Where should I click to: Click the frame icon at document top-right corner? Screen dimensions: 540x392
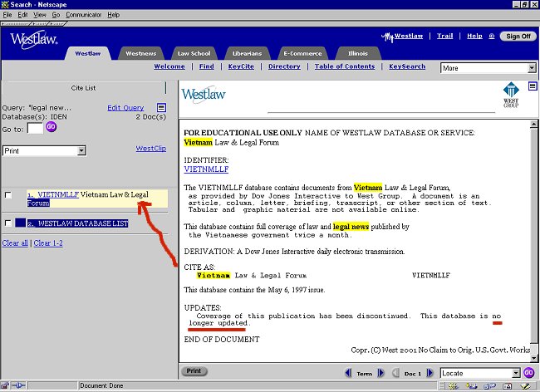533,86
